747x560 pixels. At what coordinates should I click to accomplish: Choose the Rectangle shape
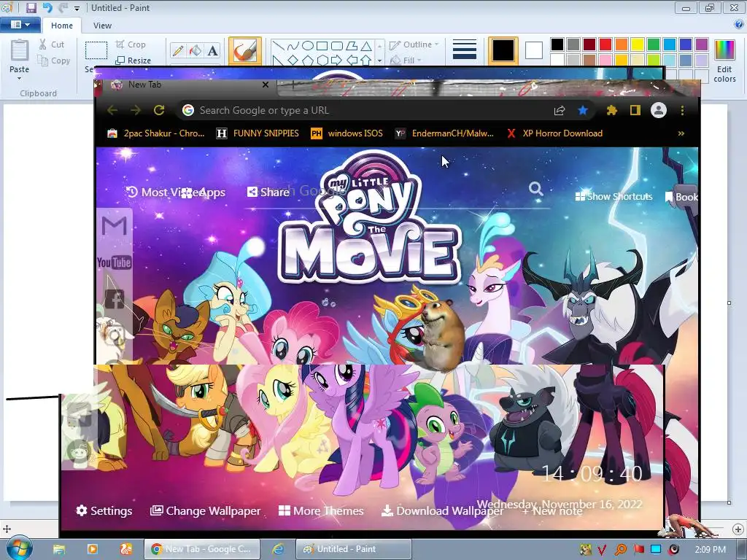(322, 46)
